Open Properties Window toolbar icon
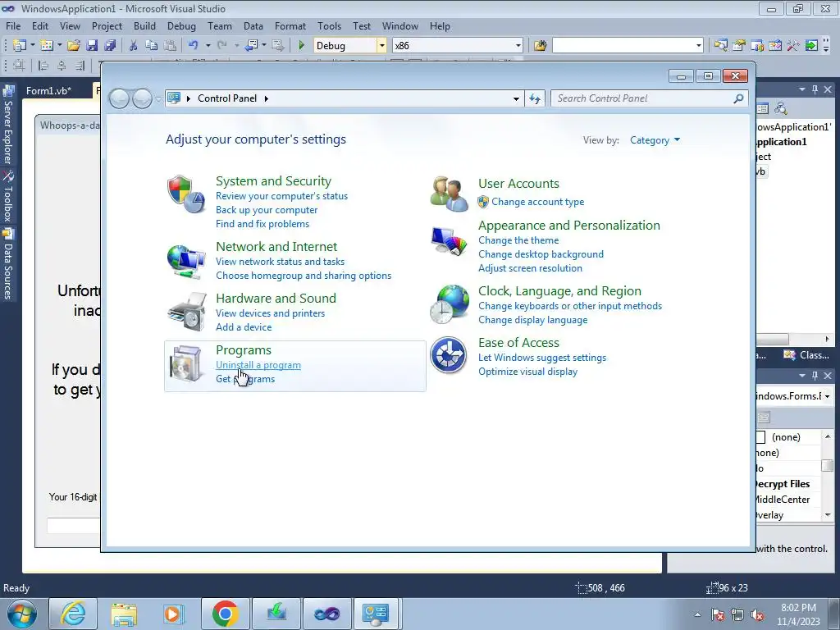This screenshot has height=630, width=840. [x=739, y=46]
